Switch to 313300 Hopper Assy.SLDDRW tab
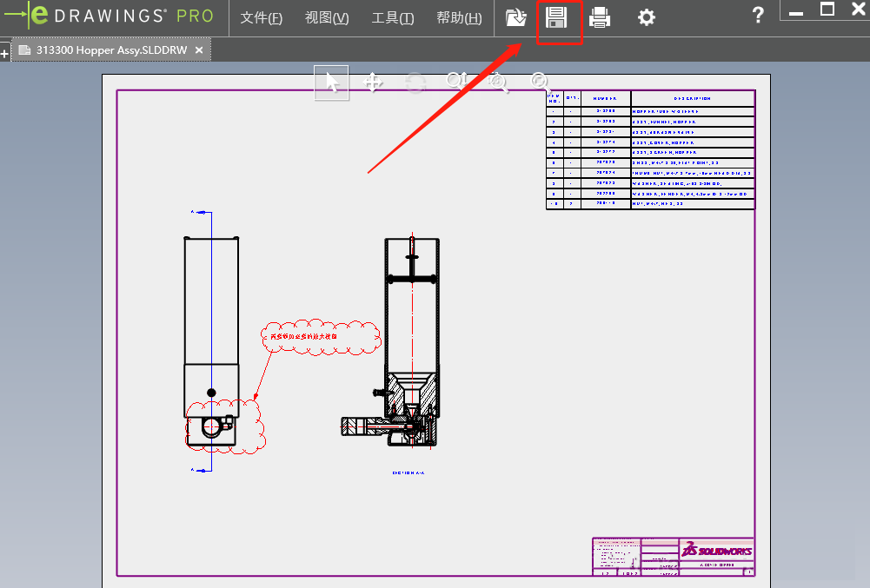870x588 pixels. click(110, 50)
